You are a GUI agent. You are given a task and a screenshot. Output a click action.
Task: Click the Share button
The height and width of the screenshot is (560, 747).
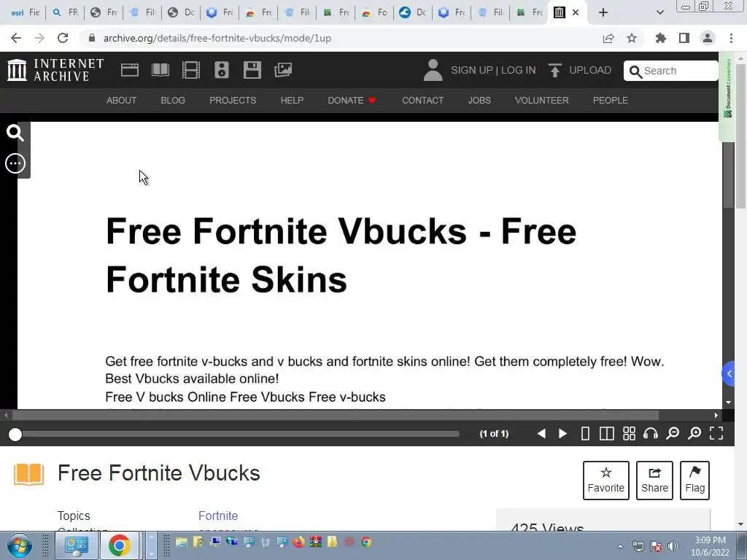[654, 480]
